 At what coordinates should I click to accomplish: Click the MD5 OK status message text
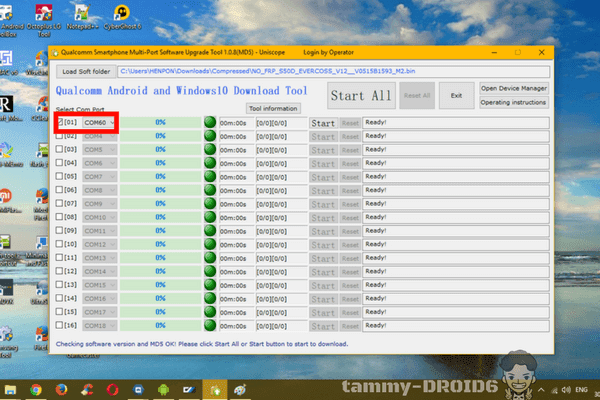click(x=202, y=344)
